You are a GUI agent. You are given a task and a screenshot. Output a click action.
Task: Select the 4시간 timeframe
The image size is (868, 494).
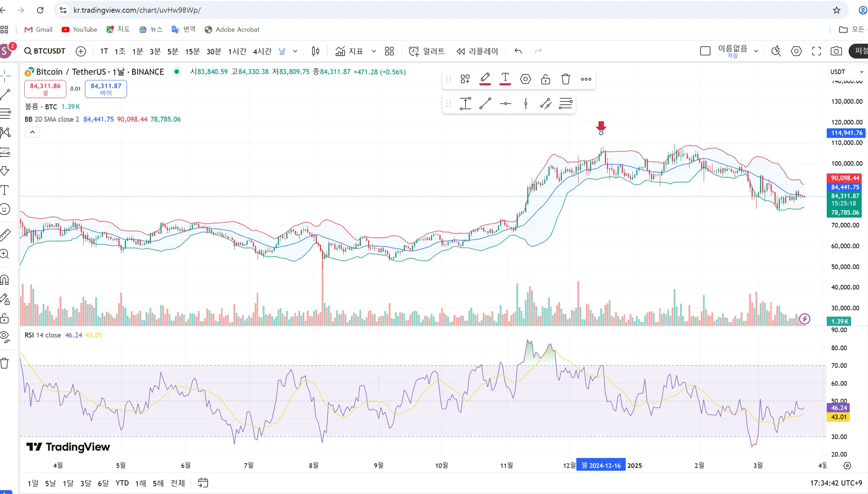click(x=262, y=51)
